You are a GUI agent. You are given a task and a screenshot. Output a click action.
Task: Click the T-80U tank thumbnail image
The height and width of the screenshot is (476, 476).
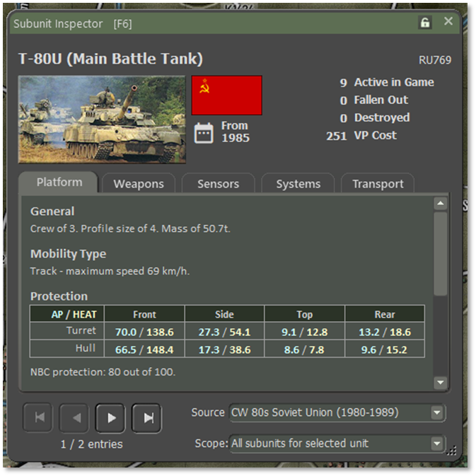tap(102, 120)
